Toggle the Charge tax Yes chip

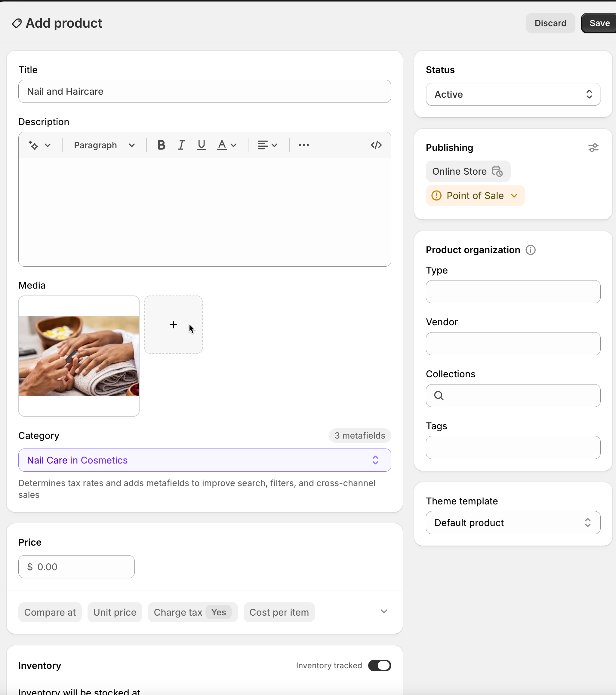[193, 612]
